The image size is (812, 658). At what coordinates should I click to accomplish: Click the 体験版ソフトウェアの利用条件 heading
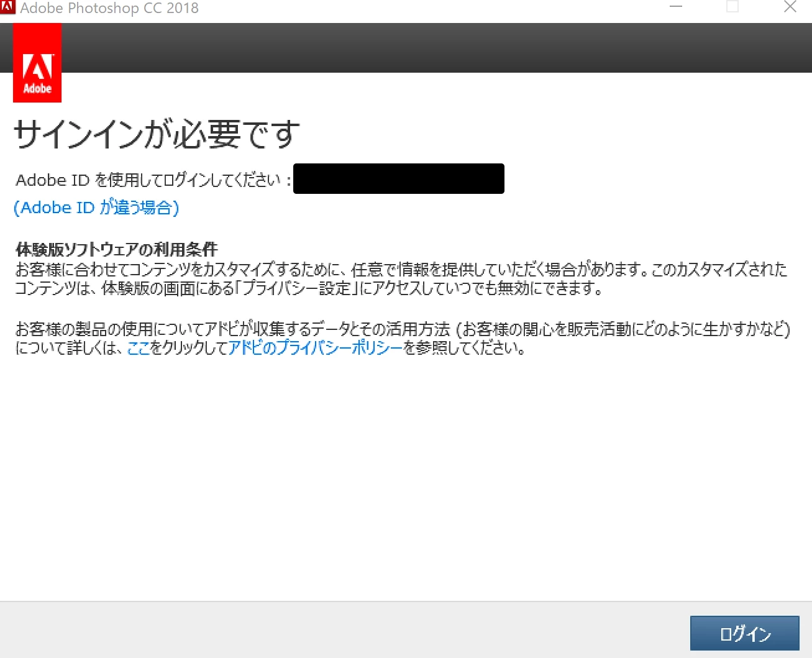(117, 249)
